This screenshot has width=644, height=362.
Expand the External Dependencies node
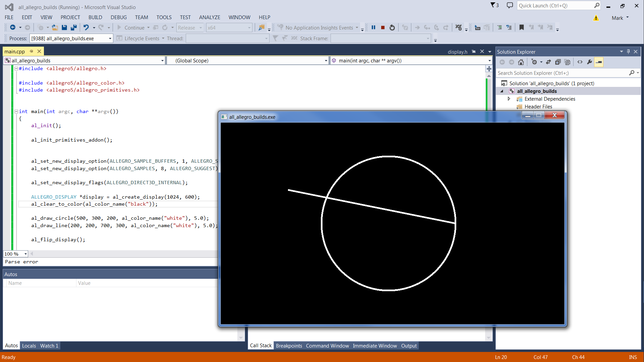click(509, 99)
